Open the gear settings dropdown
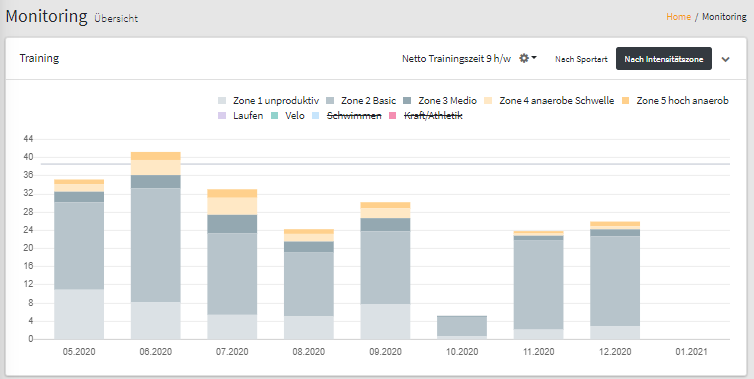The image size is (754, 379). 528,58
